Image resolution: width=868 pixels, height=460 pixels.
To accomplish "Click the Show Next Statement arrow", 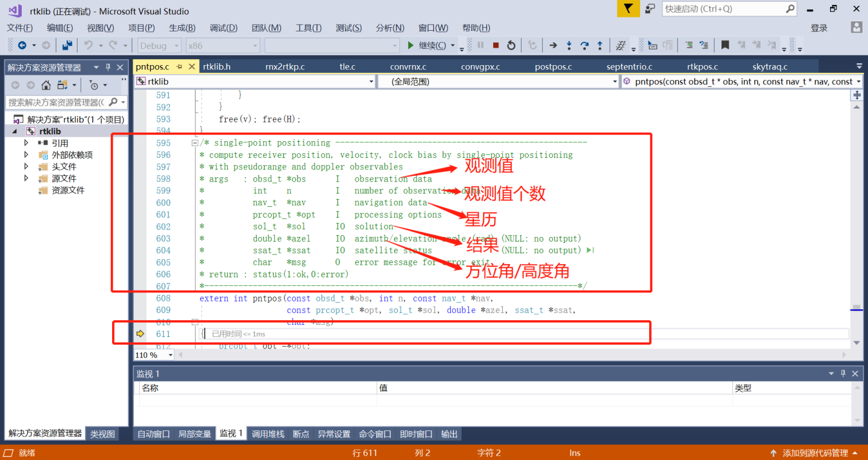I will pos(553,45).
